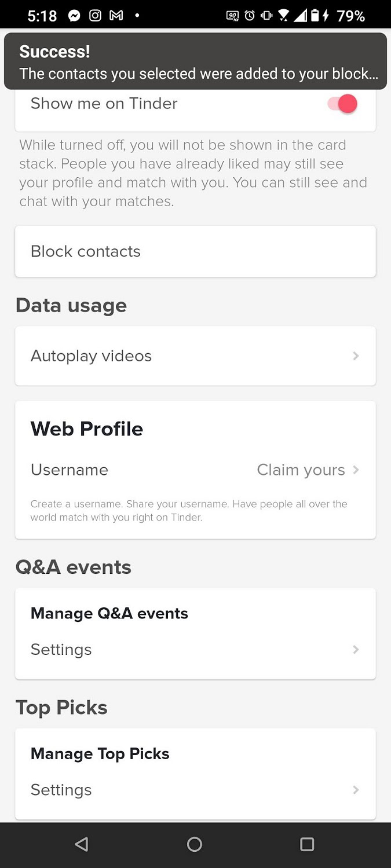Screen dimensions: 391x868
Task: Open Top Picks Settings chevron
Action: (x=356, y=790)
